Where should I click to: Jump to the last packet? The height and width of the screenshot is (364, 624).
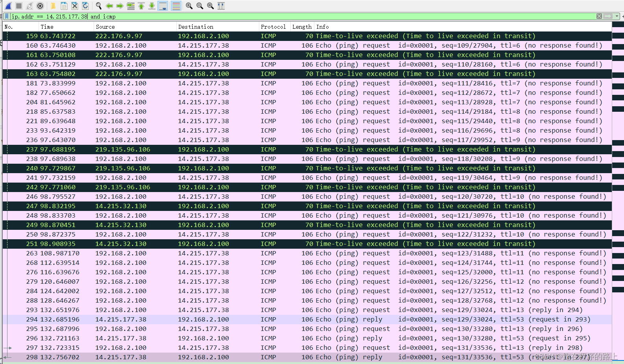point(152,6)
